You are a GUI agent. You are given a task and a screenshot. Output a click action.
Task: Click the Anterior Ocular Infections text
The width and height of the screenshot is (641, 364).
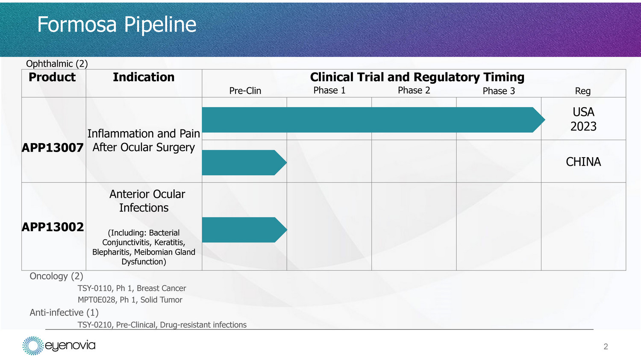tap(147, 201)
